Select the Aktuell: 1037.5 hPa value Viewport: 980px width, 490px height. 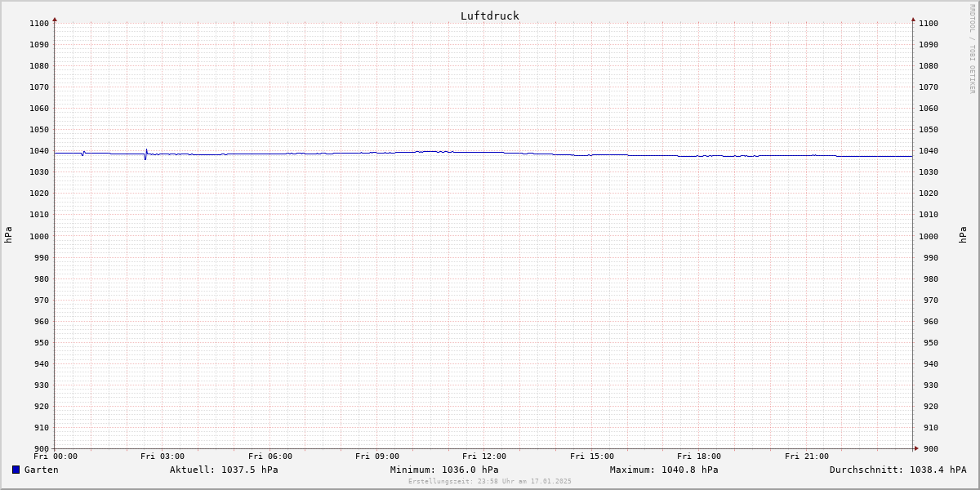pos(224,470)
